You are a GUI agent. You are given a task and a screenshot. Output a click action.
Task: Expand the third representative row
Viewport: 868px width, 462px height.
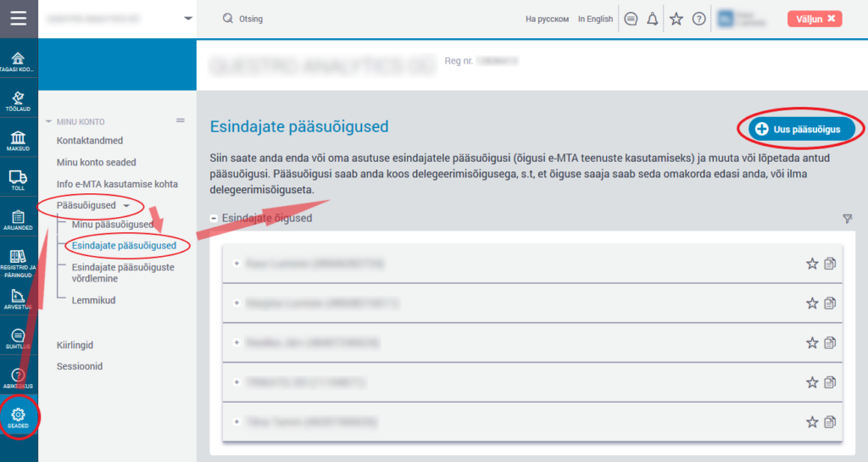[236, 342]
